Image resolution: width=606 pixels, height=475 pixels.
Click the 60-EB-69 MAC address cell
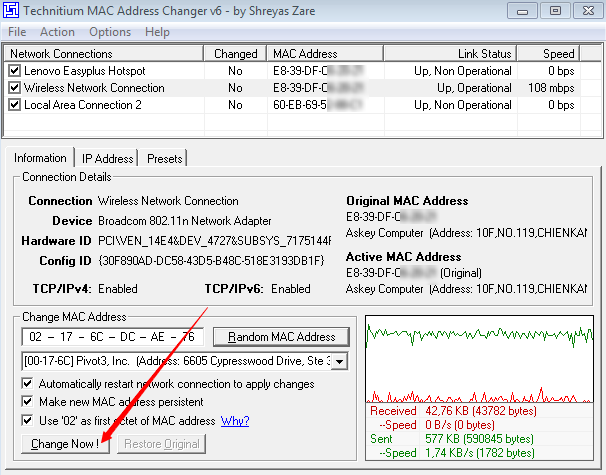pyautogui.click(x=318, y=105)
